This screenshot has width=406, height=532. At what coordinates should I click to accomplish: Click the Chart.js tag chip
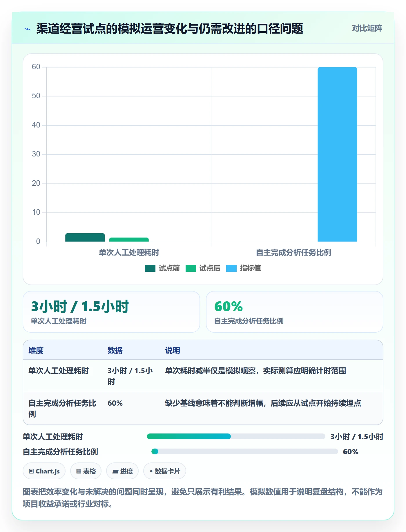point(44,471)
